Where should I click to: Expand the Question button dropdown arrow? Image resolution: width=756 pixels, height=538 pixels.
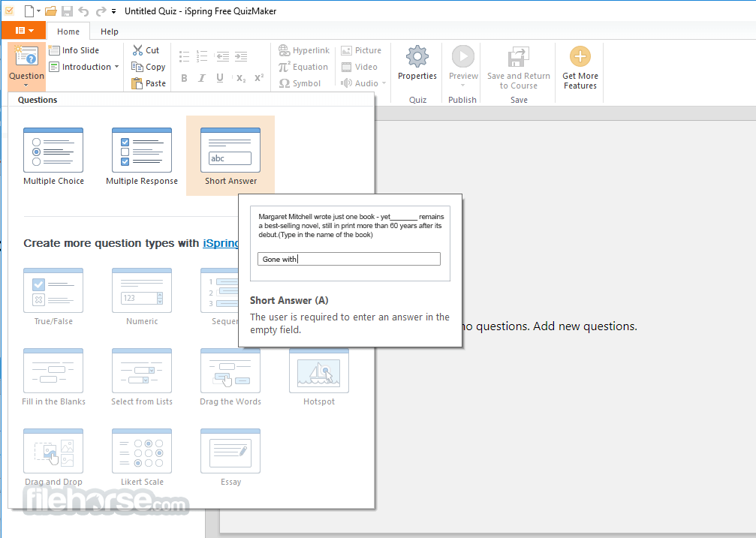(26, 86)
